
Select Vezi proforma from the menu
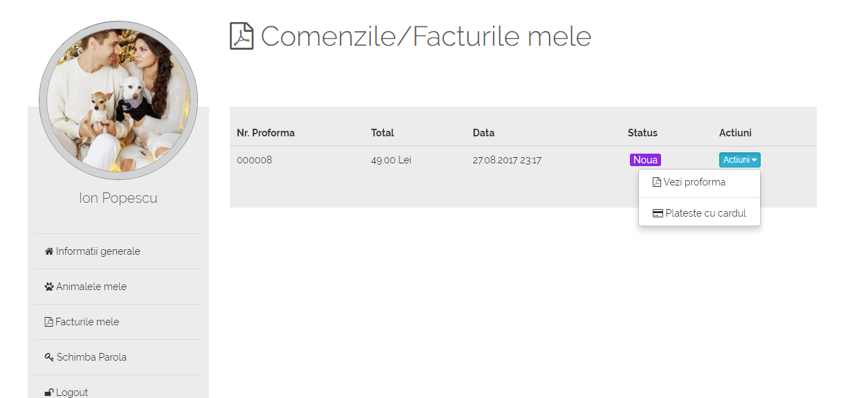pyautogui.click(x=694, y=182)
